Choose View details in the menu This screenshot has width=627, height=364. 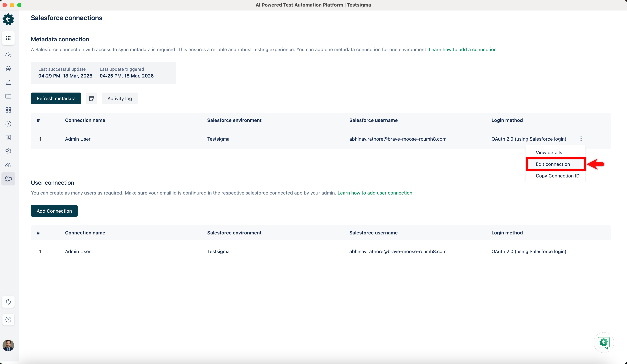(549, 152)
